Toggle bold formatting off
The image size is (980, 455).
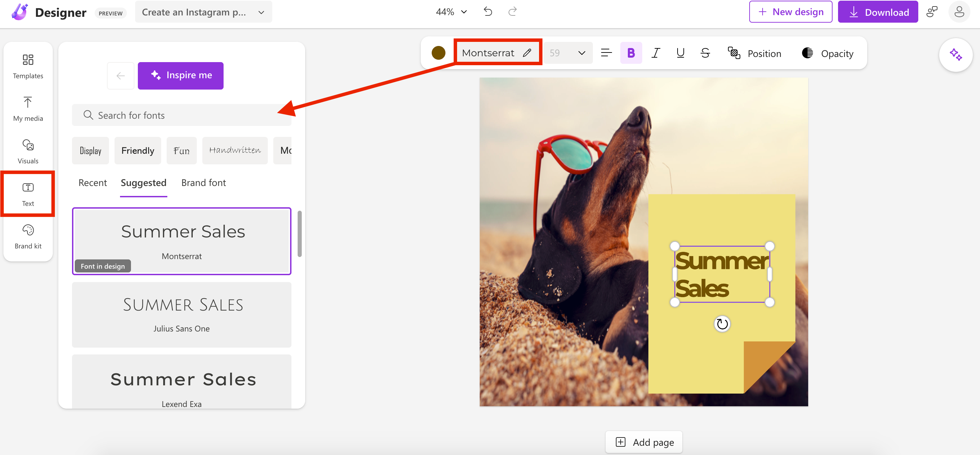(631, 53)
